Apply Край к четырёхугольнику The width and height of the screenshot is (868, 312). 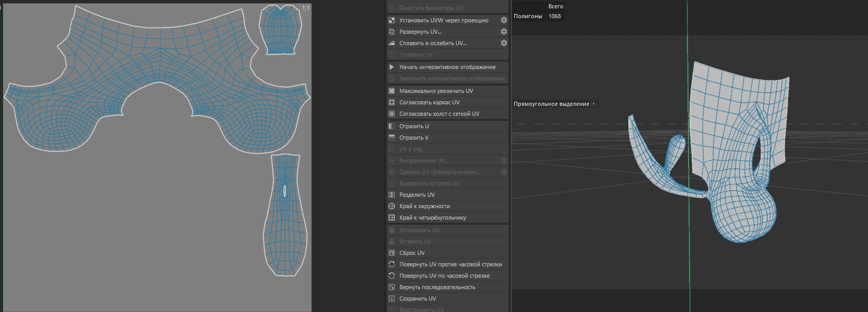tap(447, 218)
